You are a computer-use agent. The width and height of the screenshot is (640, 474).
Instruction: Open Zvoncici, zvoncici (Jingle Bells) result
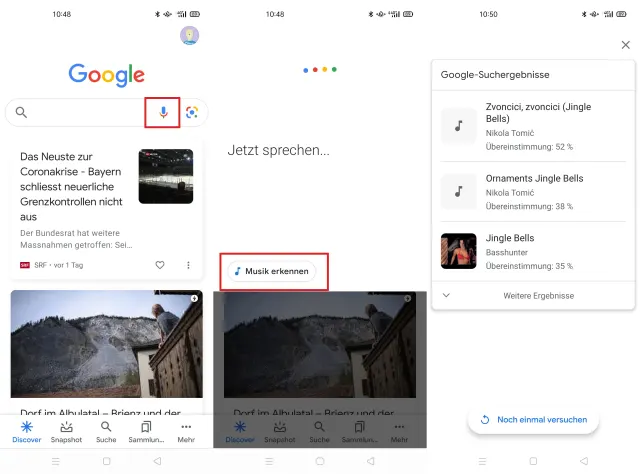coord(533,126)
